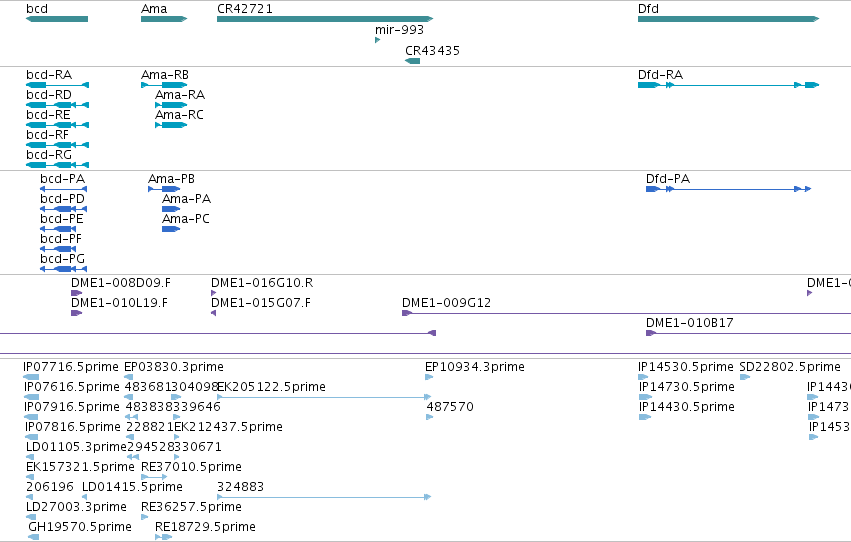The width and height of the screenshot is (851, 542).
Task: Select the 324883 EST feature line
Action: pyautogui.click(x=324, y=497)
